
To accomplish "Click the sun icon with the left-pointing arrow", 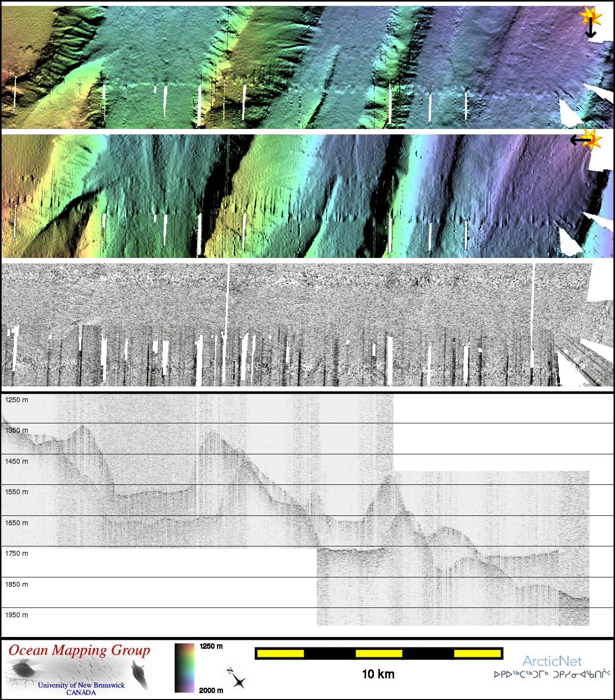I will 592,140.
